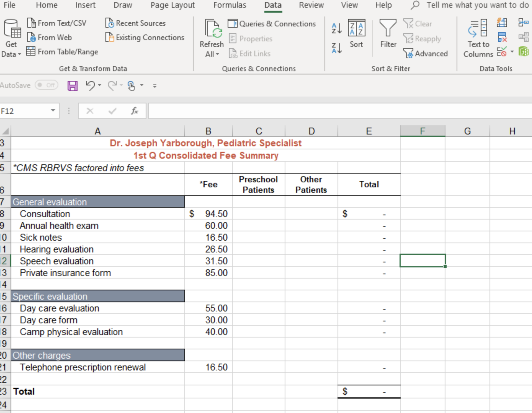
Task: Insert a function using the fx button
Action: 134,111
